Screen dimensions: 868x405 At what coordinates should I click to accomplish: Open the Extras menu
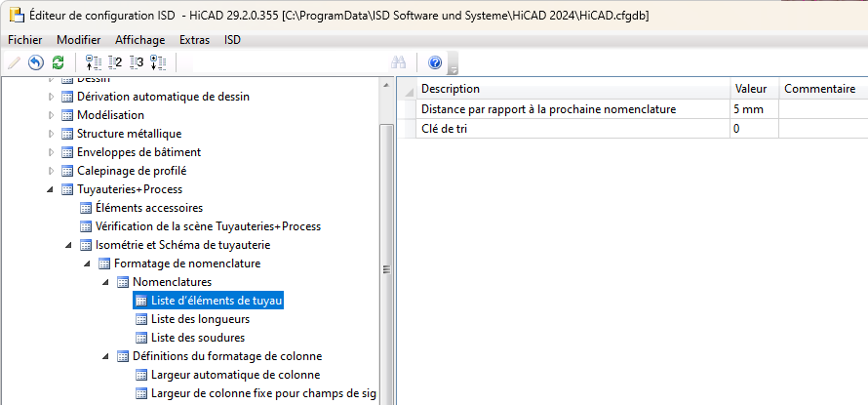[194, 40]
